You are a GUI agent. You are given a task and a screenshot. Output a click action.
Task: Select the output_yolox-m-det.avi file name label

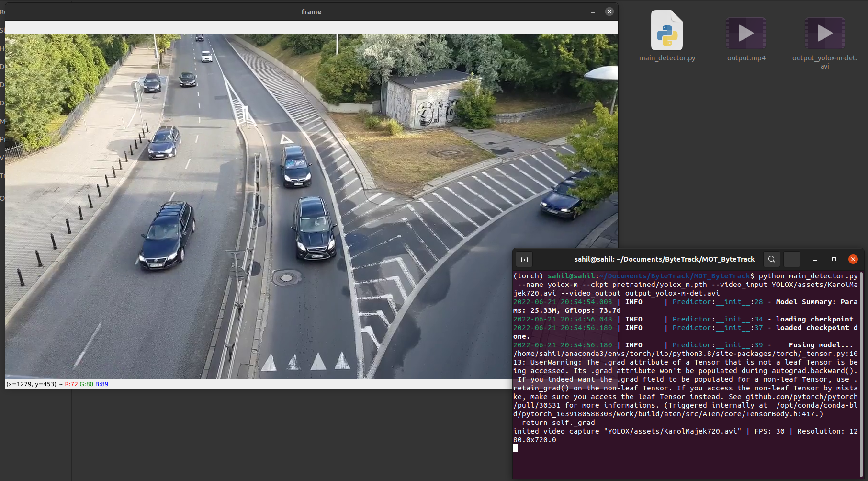point(824,62)
